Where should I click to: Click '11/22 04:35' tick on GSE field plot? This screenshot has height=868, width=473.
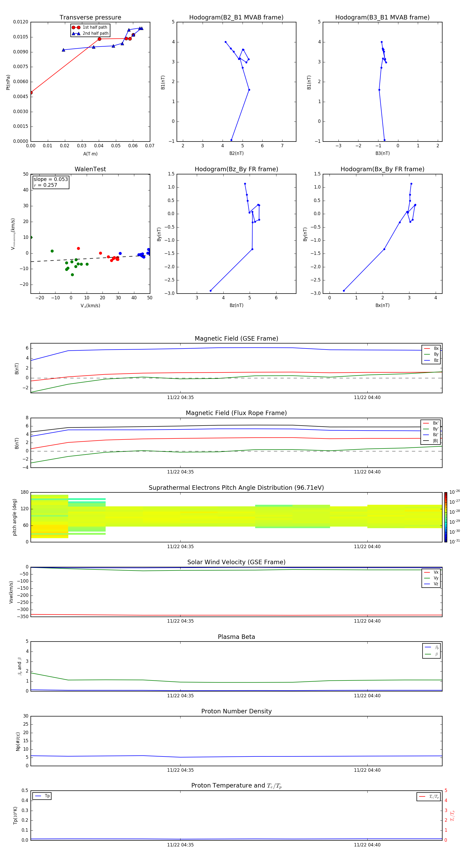(x=181, y=398)
